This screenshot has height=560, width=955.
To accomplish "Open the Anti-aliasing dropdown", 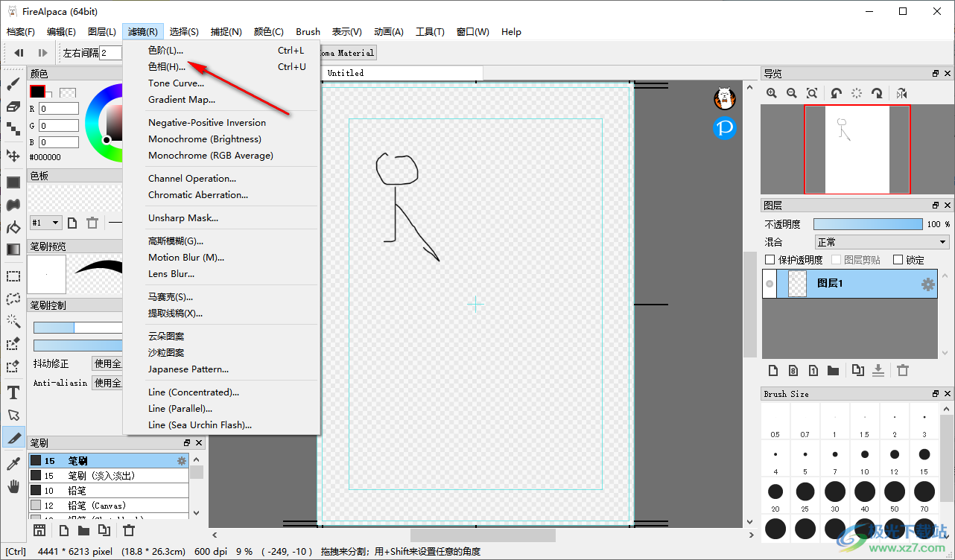I will pyautogui.click(x=107, y=383).
